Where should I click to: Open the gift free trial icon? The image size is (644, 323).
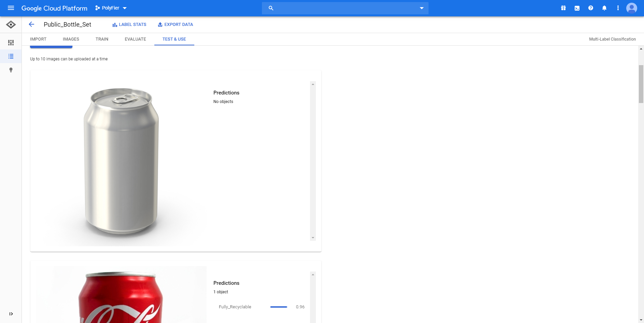pos(563,8)
